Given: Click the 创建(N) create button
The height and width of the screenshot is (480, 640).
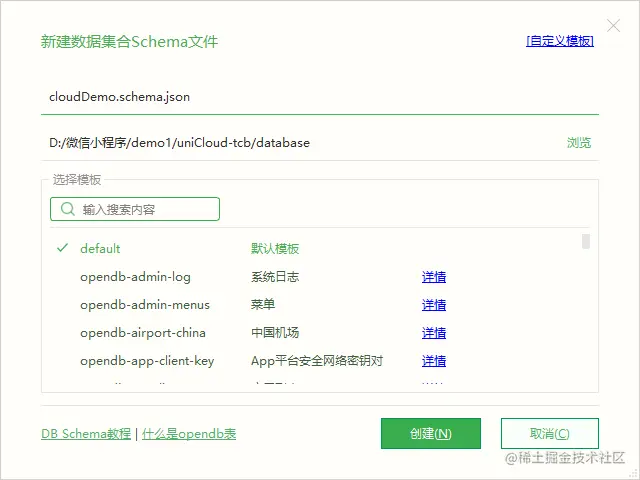Looking at the screenshot, I should click(x=431, y=433).
